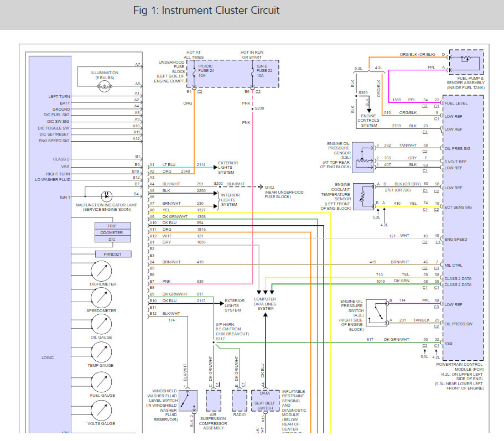The height and width of the screenshot is (441, 504).
Task: Click the Fig 1 Instrument Cluster Circuit title
Action: (206, 11)
